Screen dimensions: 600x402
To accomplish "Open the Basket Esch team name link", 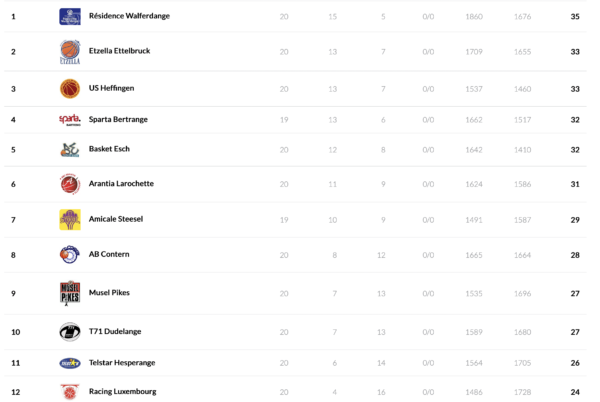I will tap(109, 150).
